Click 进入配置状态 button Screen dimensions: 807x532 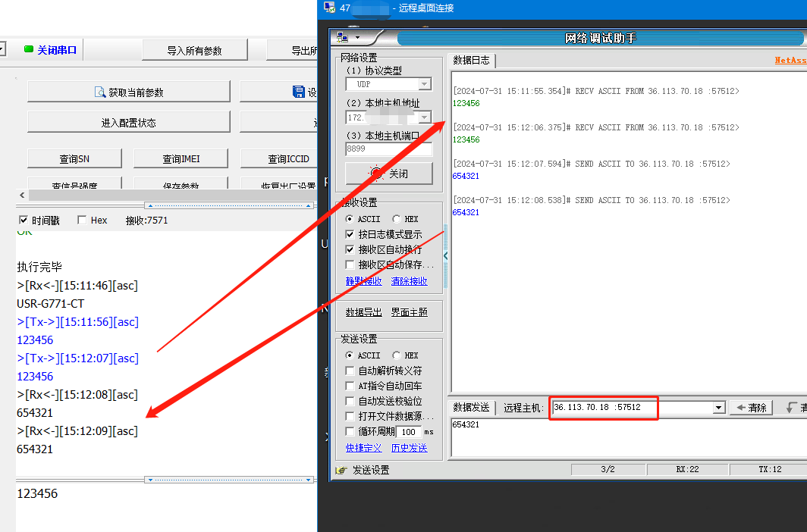click(129, 122)
